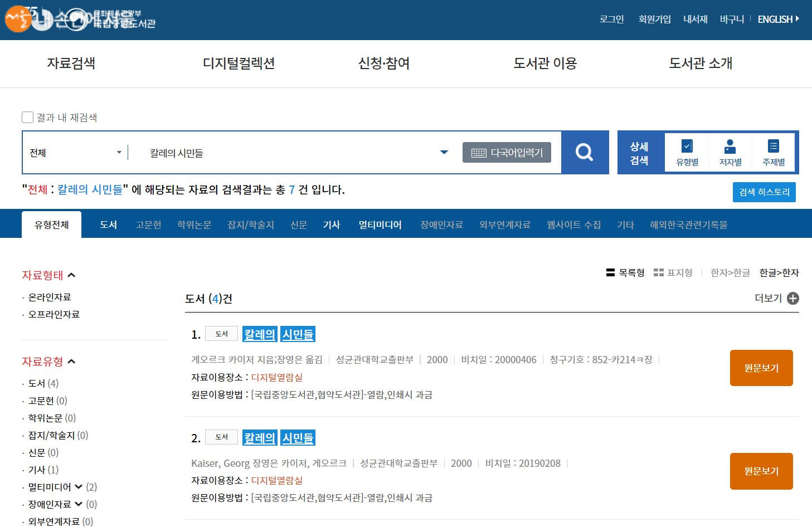Viewport: 812px width, 527px height.
Task: Open the 디지털컬렉션 main menu
Action: 239,64
